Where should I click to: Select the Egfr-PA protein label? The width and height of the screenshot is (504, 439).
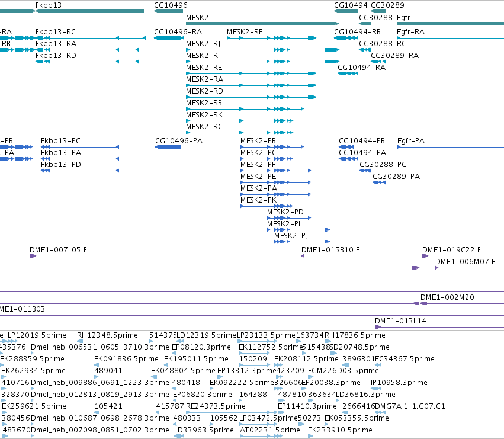click(411, 141)
